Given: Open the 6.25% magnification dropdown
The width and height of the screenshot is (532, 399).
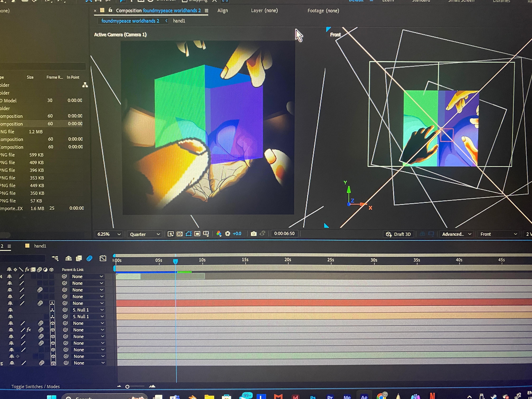Looking at the screenshot, I should pos(109,234).
